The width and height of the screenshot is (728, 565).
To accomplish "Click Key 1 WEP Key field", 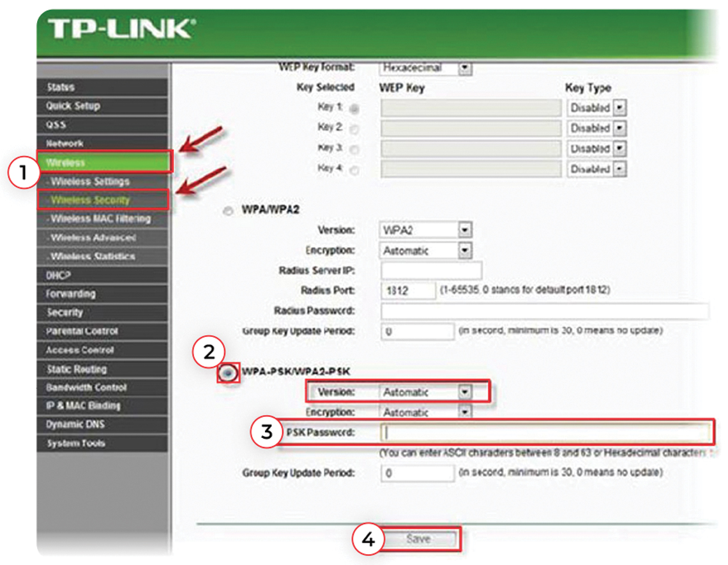I will (x=471, y=108).
